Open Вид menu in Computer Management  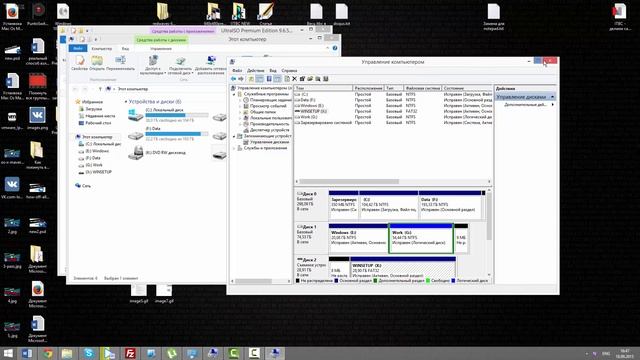point(273,71)
